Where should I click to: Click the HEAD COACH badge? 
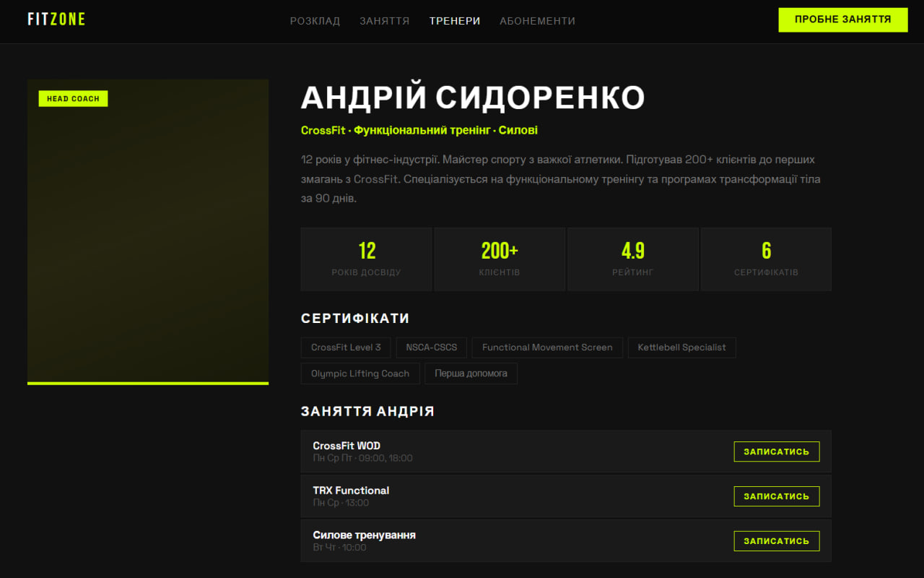pos(73,98)
